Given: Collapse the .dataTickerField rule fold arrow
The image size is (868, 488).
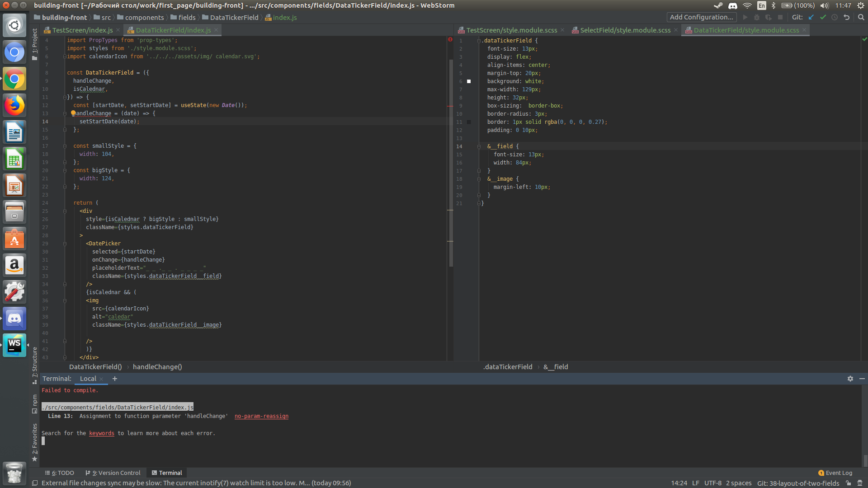Looking at the screenshot, I should tap(479, 41).
